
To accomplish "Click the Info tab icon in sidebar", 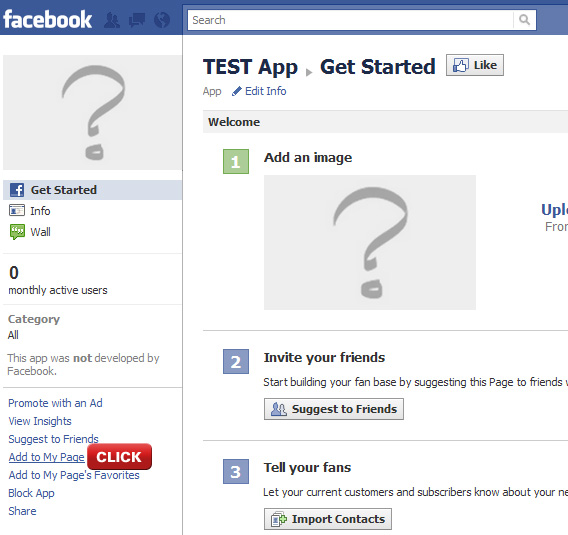I will pos(17,210).
